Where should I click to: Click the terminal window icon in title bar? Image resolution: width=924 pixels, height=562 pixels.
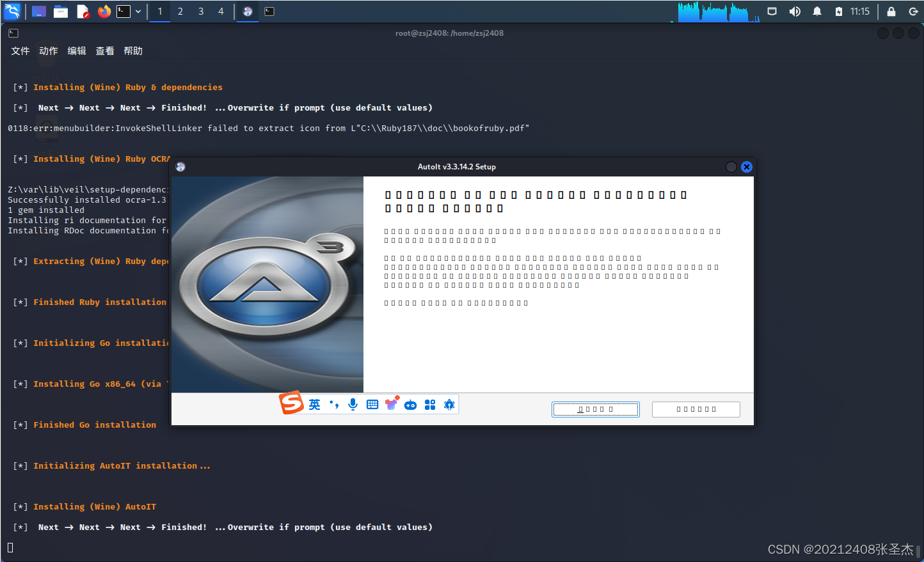(x=13, y=33)
